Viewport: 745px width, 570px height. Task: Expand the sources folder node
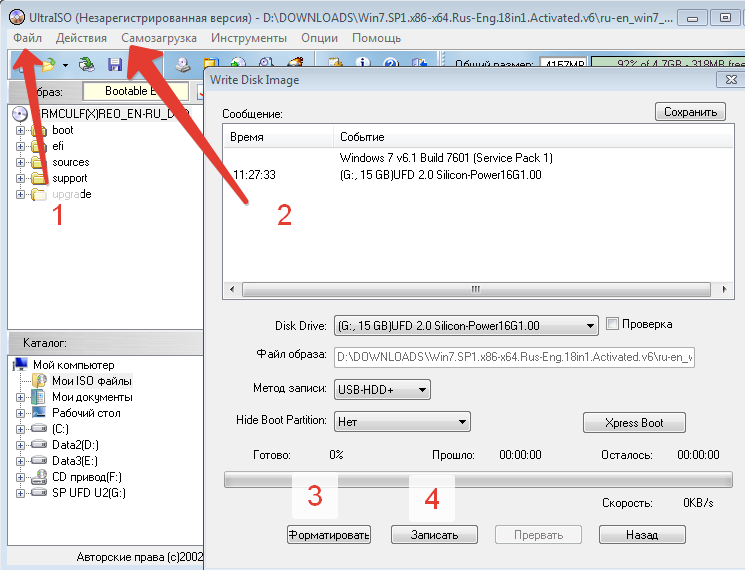tap(20, 162)
